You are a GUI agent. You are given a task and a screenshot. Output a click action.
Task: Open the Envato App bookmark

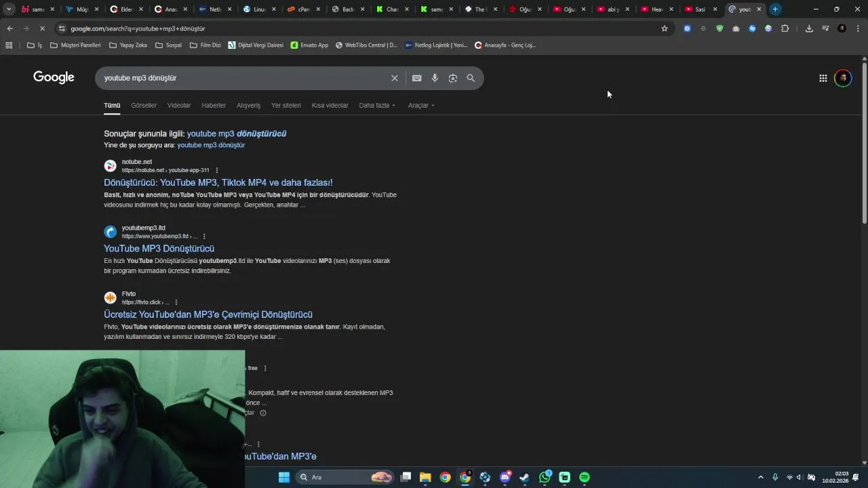309,45
